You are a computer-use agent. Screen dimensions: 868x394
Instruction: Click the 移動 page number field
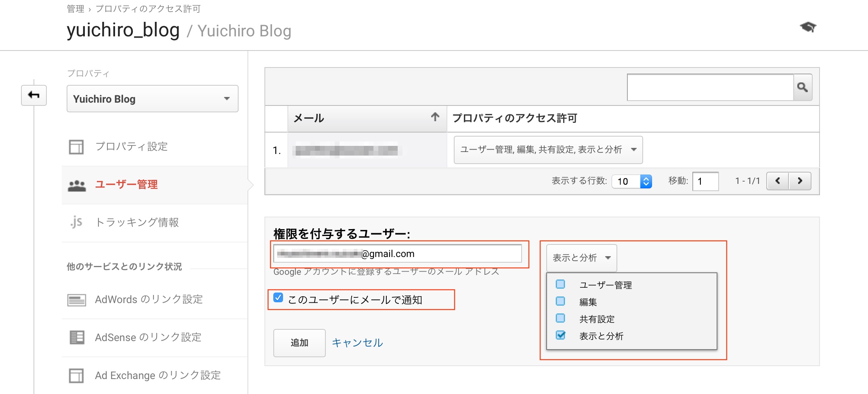pos(705,181)
